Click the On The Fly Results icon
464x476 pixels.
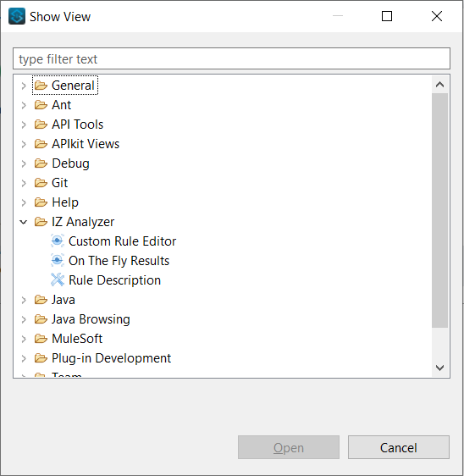pos(57,261)
